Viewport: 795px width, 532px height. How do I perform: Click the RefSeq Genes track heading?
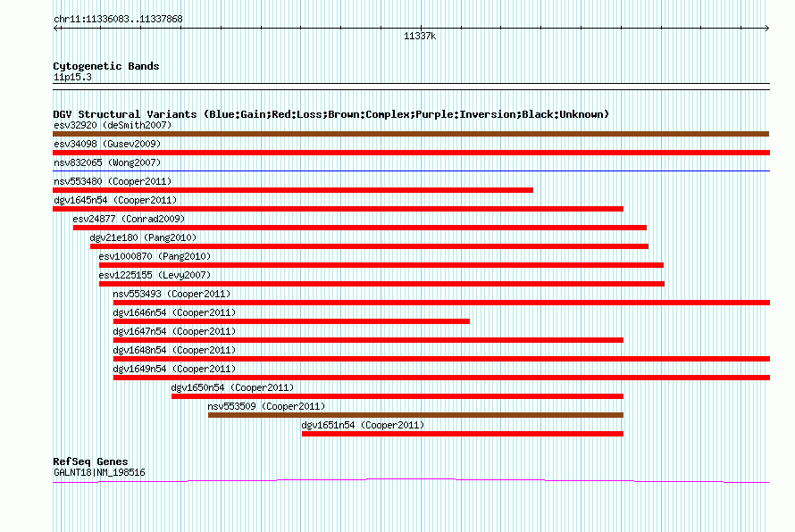(x=90, y=461)
